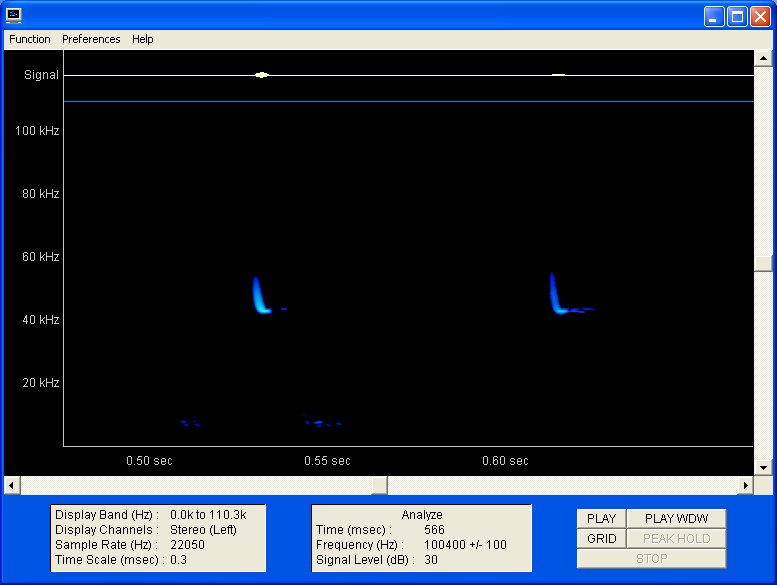Click the vertical scrollbar slider thumb
This screenshot has width=777, height=585.
pyautogui.click(x=764, y=264)
